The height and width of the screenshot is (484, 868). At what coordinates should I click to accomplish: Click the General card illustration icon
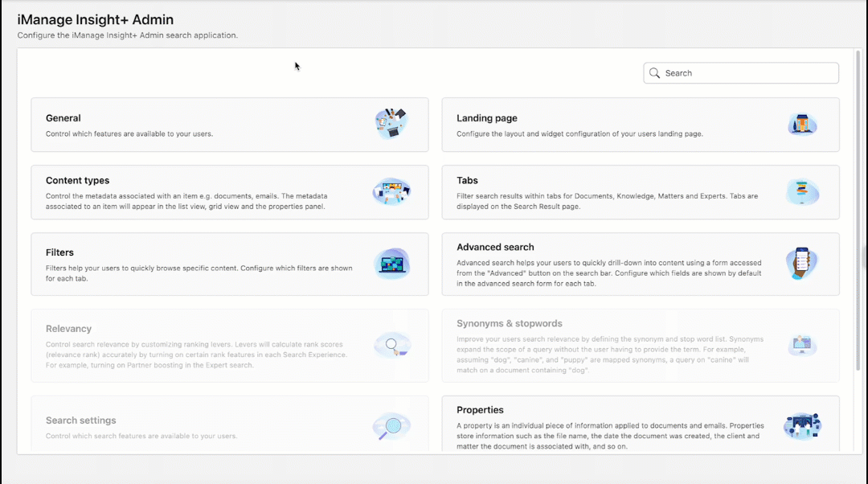point(391,124)
